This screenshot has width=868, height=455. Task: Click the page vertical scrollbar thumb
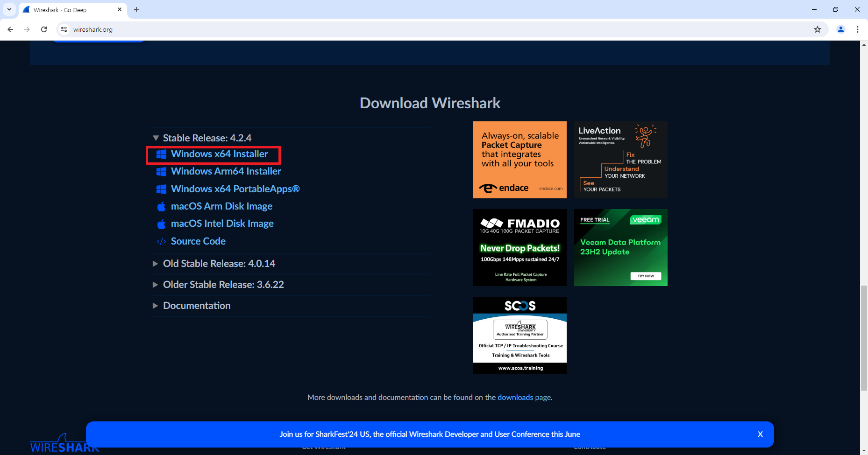(x=864, y=338)
